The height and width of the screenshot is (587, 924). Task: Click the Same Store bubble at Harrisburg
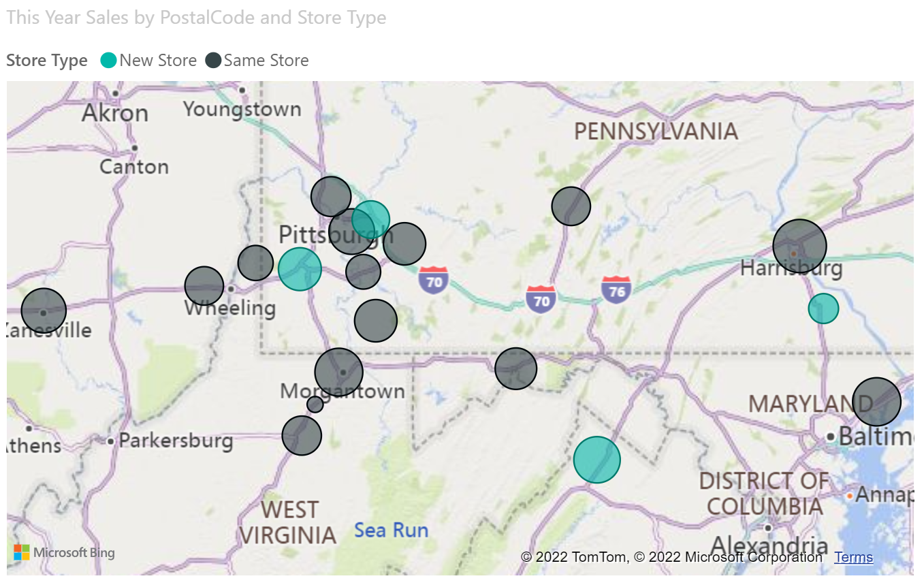[x=799, y=246]
